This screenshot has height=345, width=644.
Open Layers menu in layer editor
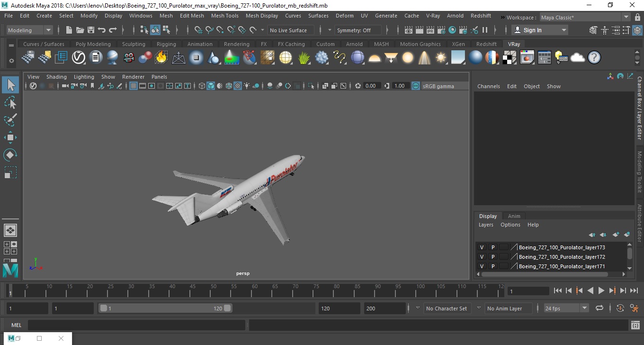click(486, 225)
